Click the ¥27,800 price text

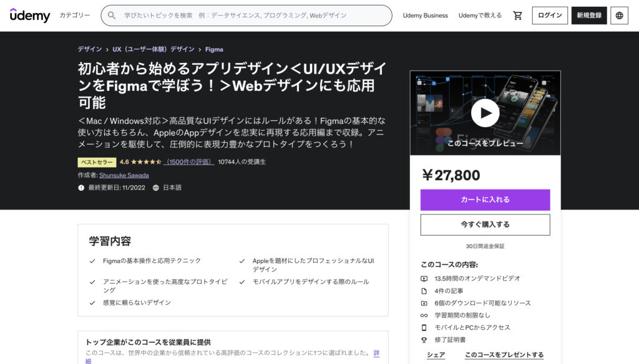pos(451,175)
